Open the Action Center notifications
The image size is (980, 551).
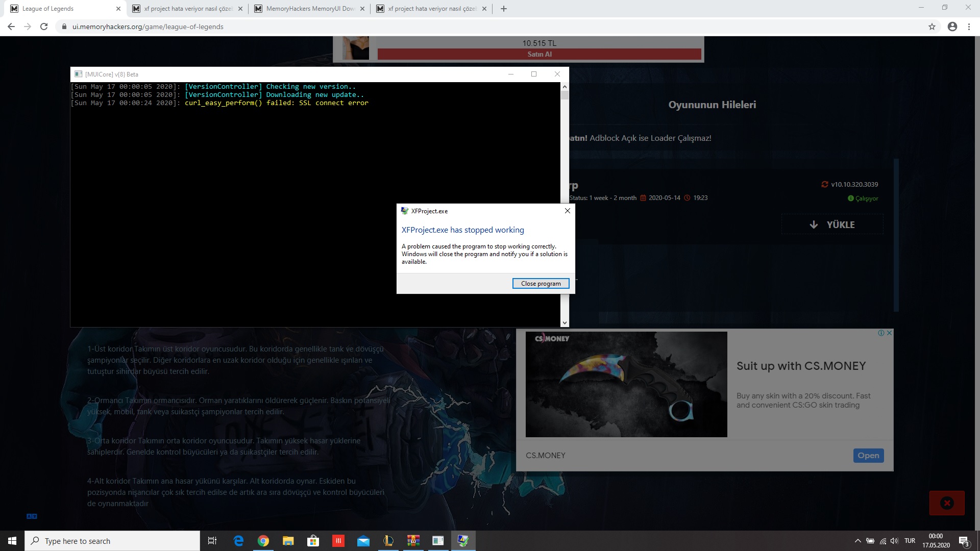964,541
